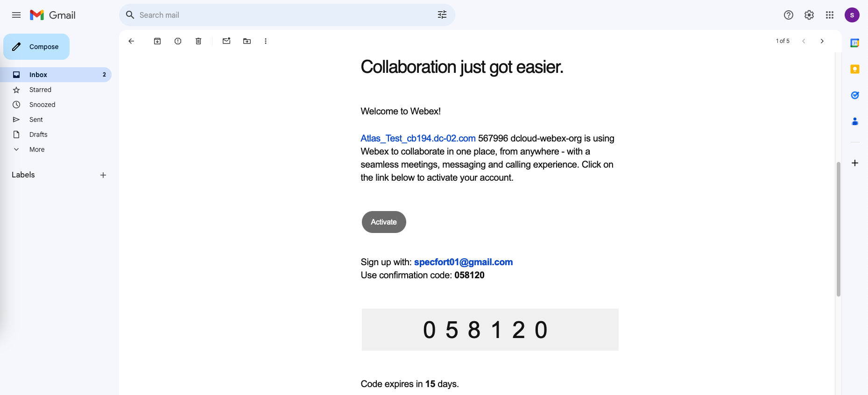868x395 pixels.
Task: Open the Drafts folder
Action: point(38,134)
